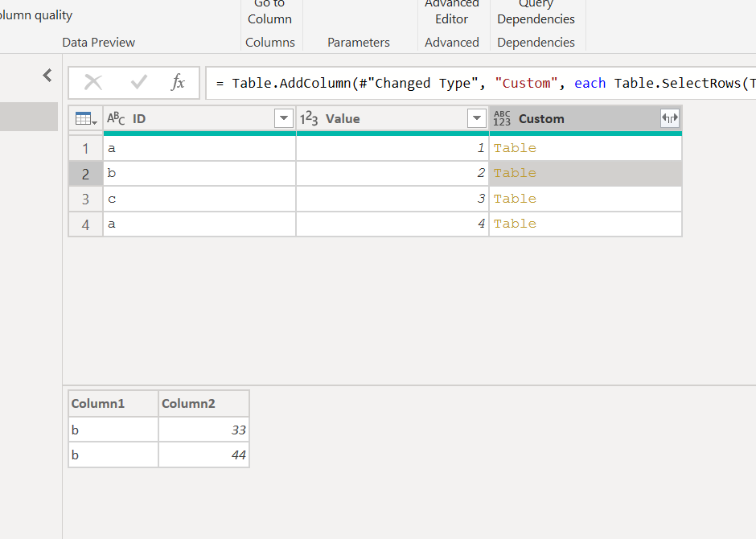Click Column1 header in preview table

(x=113, y=404)
